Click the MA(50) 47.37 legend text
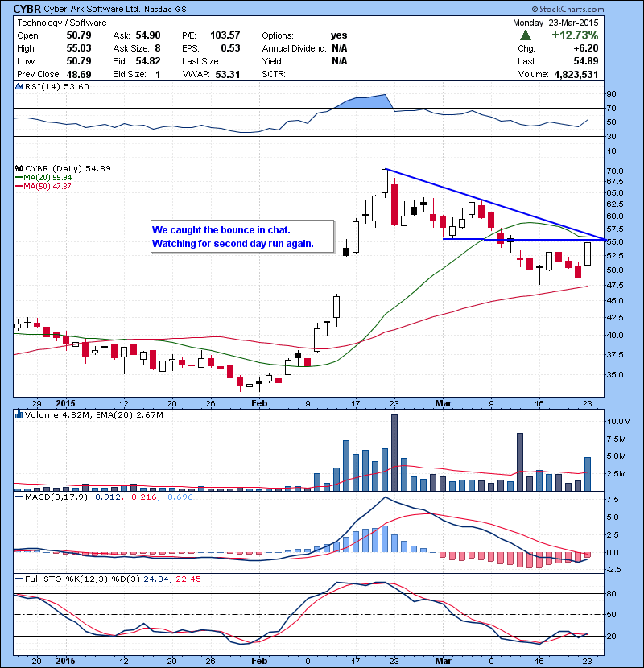This screenshot has height=668, width=644. [47, 187]
